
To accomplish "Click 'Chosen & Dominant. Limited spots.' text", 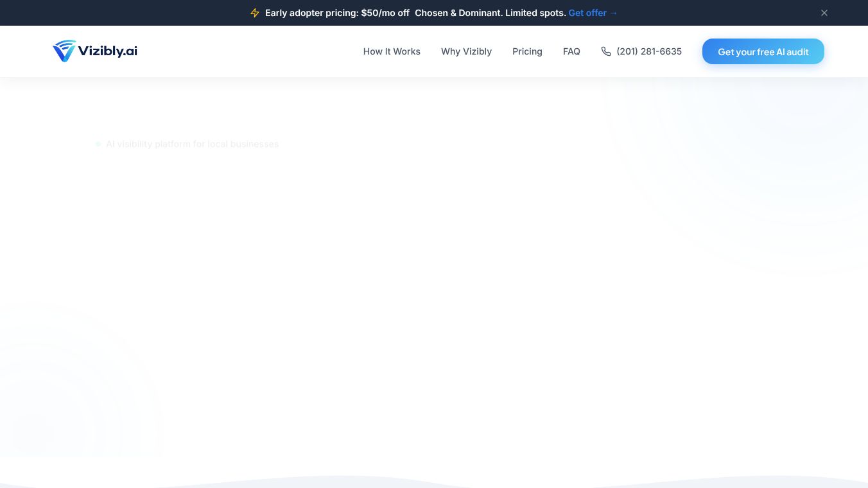I will coord(490,13).
